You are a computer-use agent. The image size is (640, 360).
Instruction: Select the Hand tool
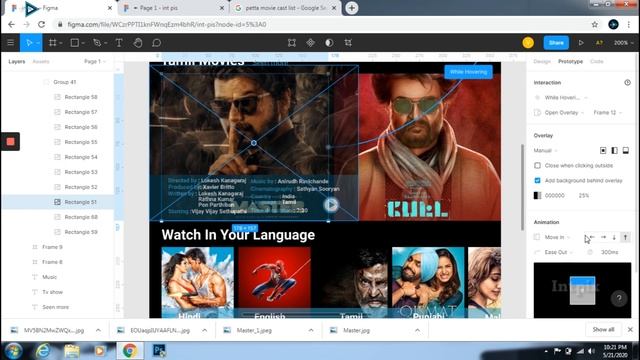138,43
